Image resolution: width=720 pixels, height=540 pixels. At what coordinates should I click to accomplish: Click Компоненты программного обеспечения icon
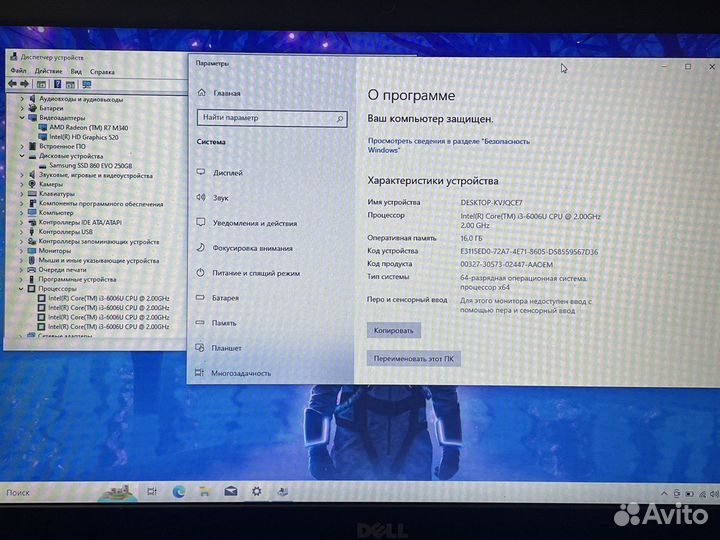point(32,203)
